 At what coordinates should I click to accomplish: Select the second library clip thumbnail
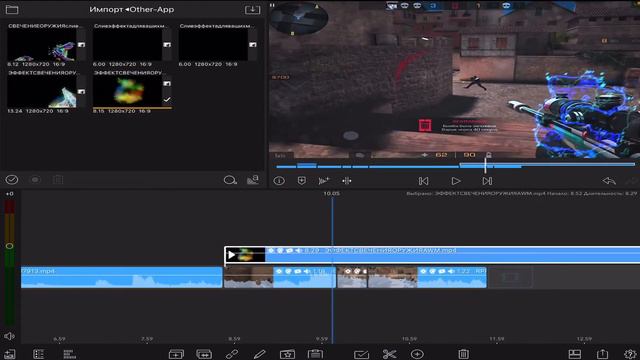coord(127,45)
